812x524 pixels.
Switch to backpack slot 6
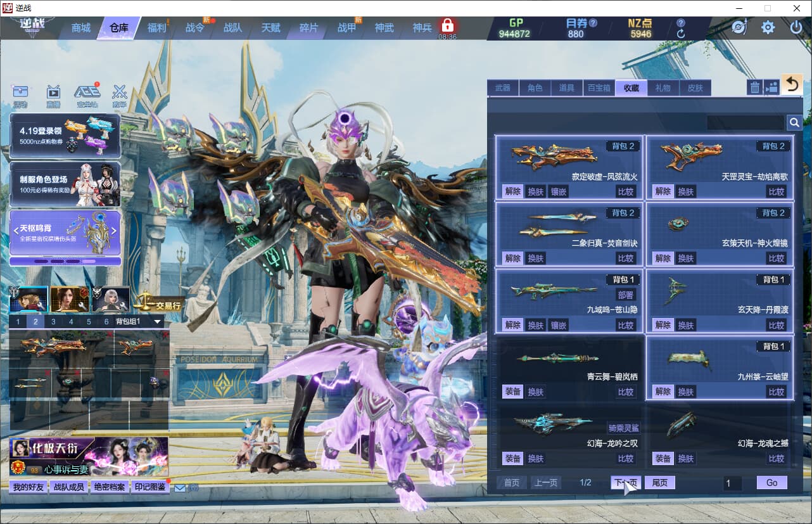tap(106, 322)
